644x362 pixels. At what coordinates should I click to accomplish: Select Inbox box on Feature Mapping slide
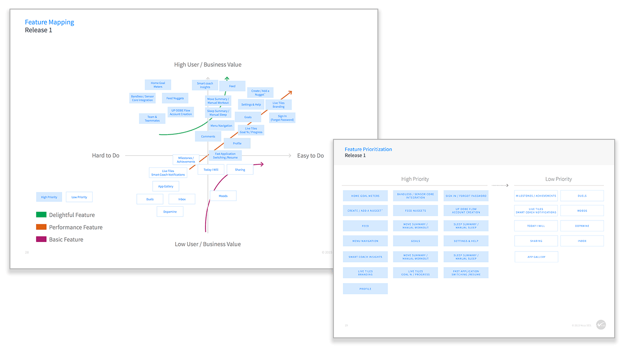[182, 199]
